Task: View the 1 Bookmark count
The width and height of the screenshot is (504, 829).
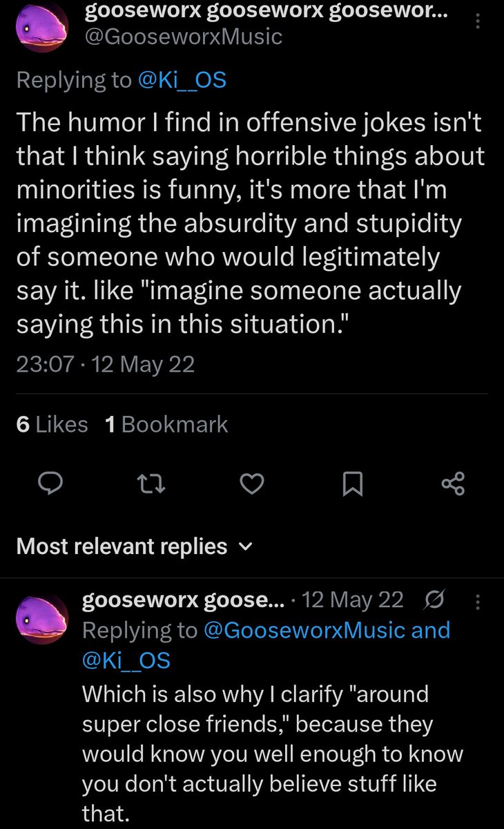Action: (x=166, y=424)
